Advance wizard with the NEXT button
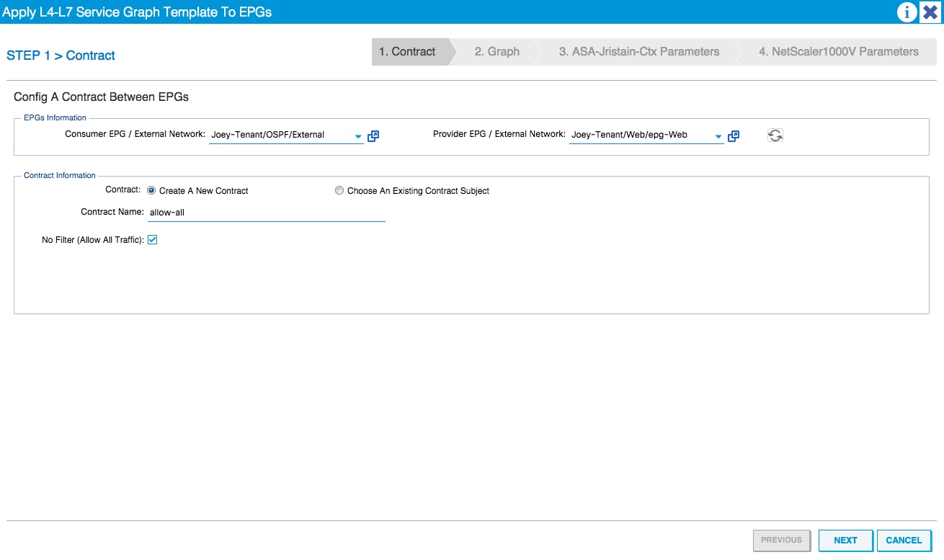Image resolution: width=944 pixels, height=560 pixels. (x=845, y=540)
